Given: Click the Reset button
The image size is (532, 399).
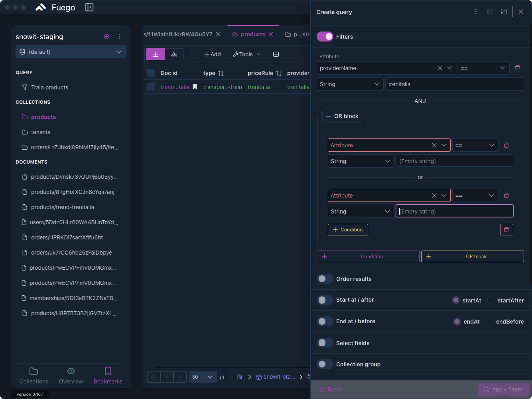Looking at the screenshot, I should click(331, 389).
